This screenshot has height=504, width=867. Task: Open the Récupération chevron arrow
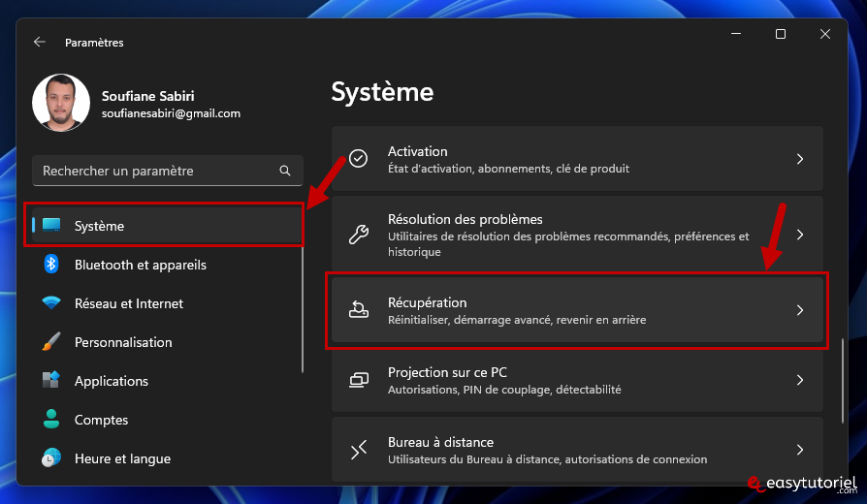799,310
